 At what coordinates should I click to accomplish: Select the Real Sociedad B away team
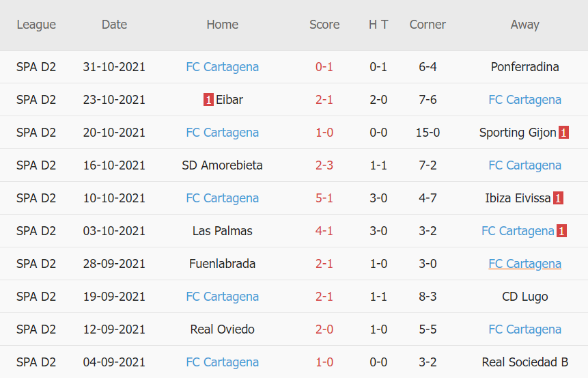(524, 362)
